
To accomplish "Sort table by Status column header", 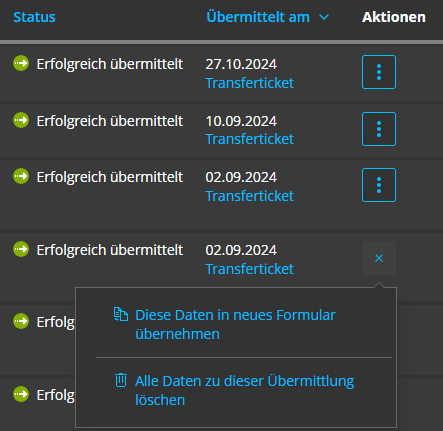I will pyautogui.click(x=34, y=17).
